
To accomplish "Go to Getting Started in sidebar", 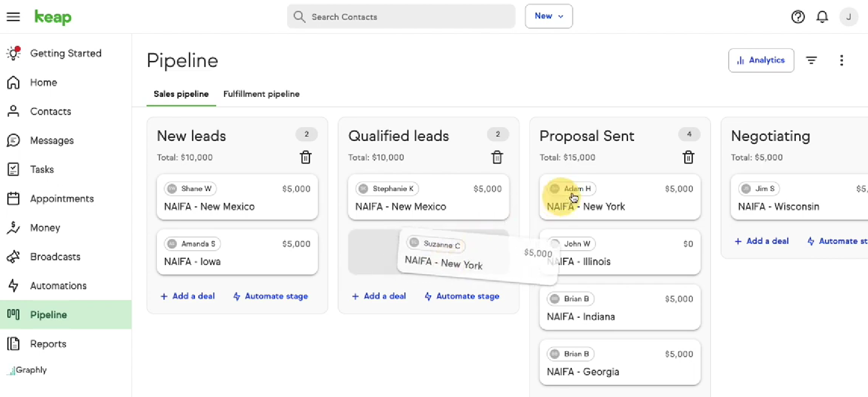I will [66, 53].
